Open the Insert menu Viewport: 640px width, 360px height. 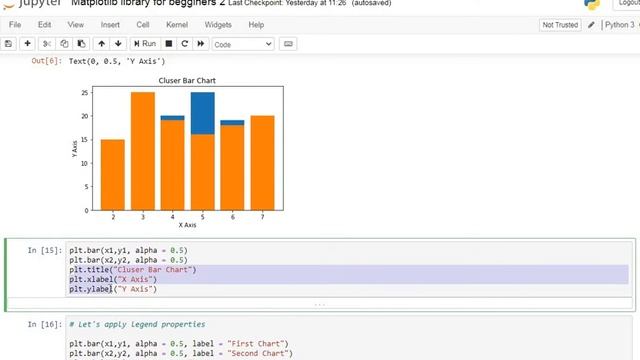pos(110,25)
